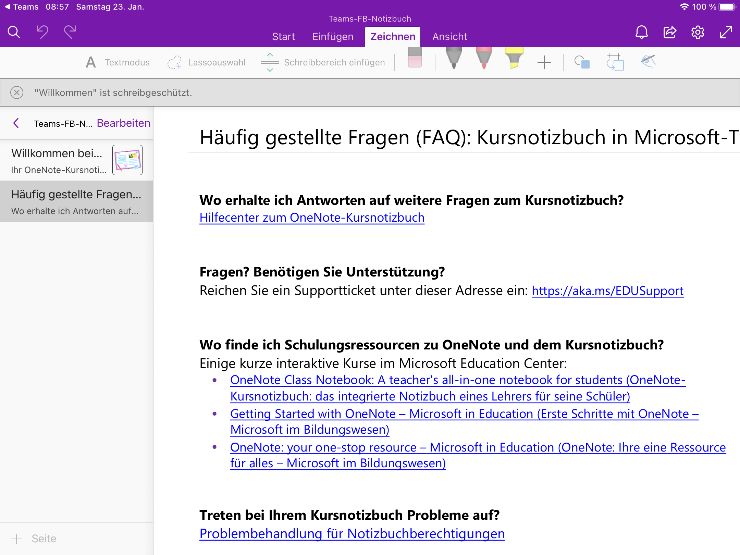Switch to the Einfügen tab
The image size is (740, 555).
coord(332,37)
